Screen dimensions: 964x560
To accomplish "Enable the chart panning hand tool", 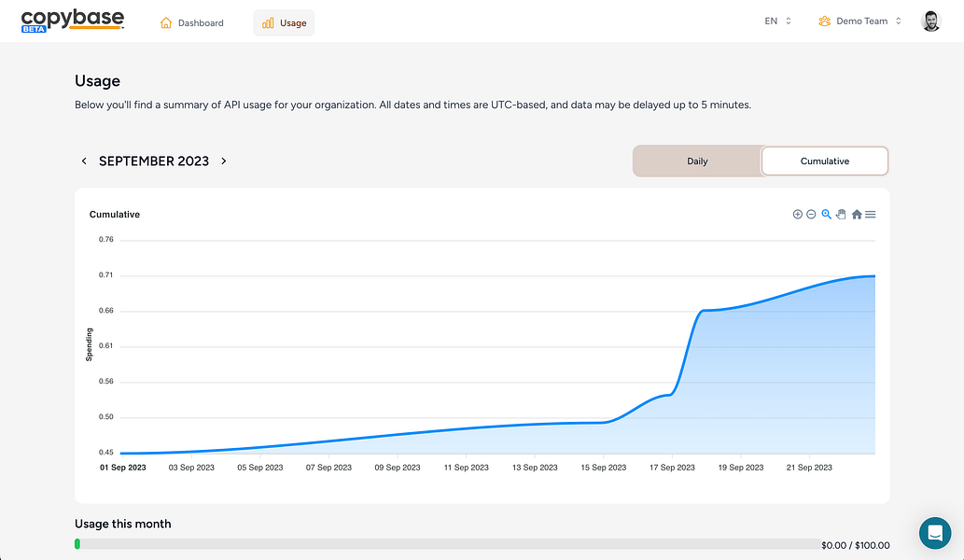I will click(841, 215).
